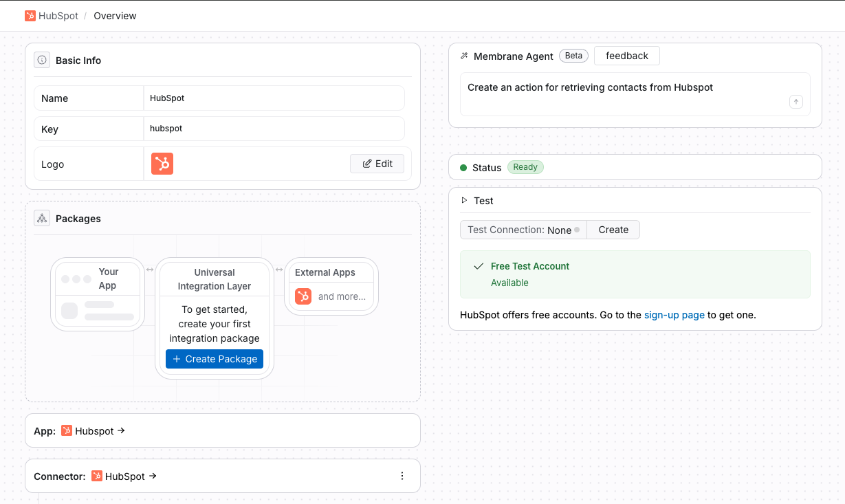Click the Free Test Account checkmark icon
Image resolution: width=845 pixels, height=504 pixels.
479,266
